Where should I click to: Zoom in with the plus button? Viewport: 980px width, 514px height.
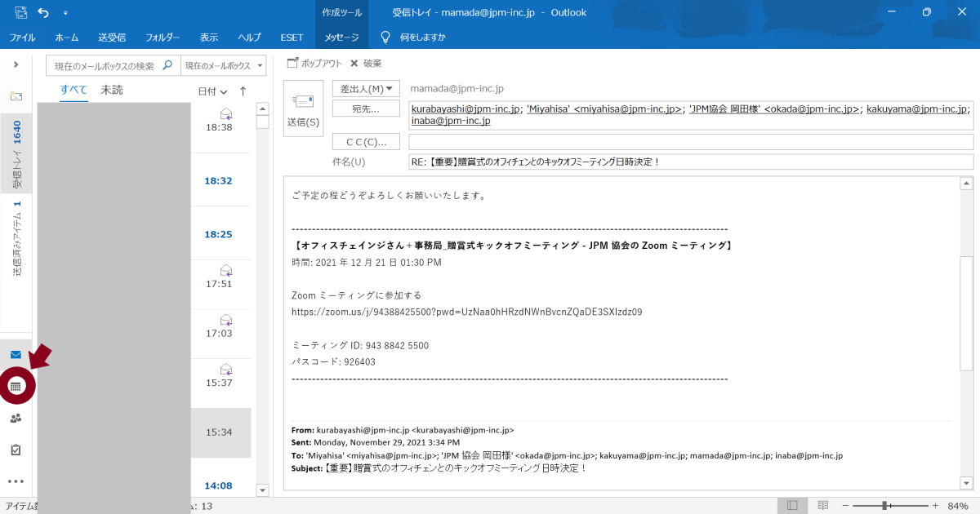coord(935,506)
